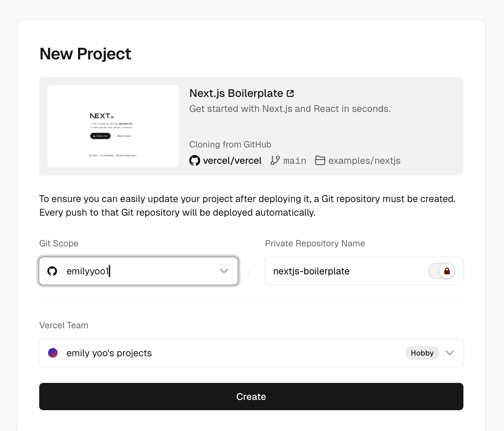Open the external link icon beside Next.js Boilerplate

click(x=290, y=94)
